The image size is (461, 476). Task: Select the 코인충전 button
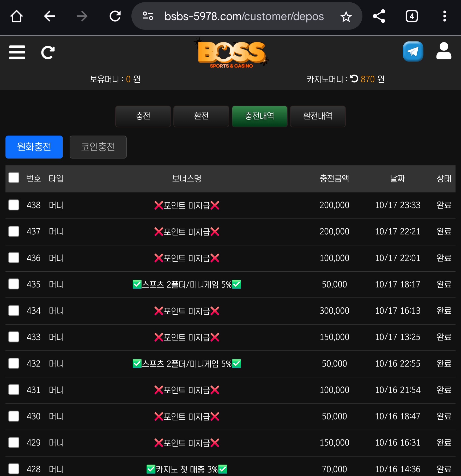[x=98, y=147]
